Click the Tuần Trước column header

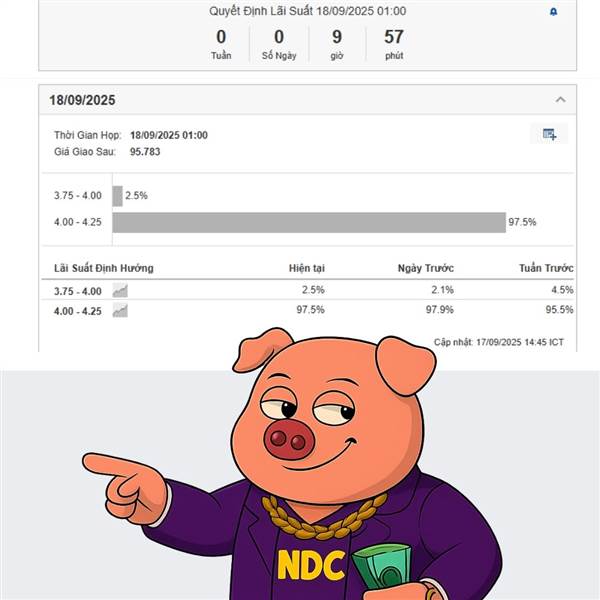(x=546, y=268)
